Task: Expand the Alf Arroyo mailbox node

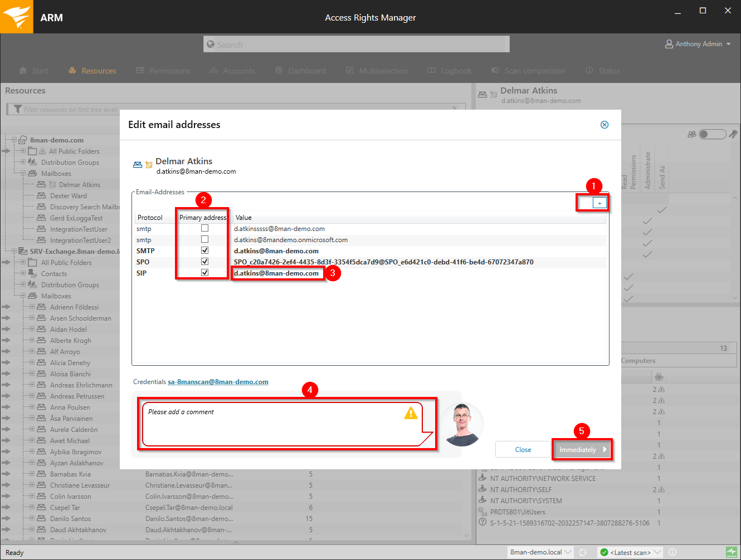Action: (32, 351)
